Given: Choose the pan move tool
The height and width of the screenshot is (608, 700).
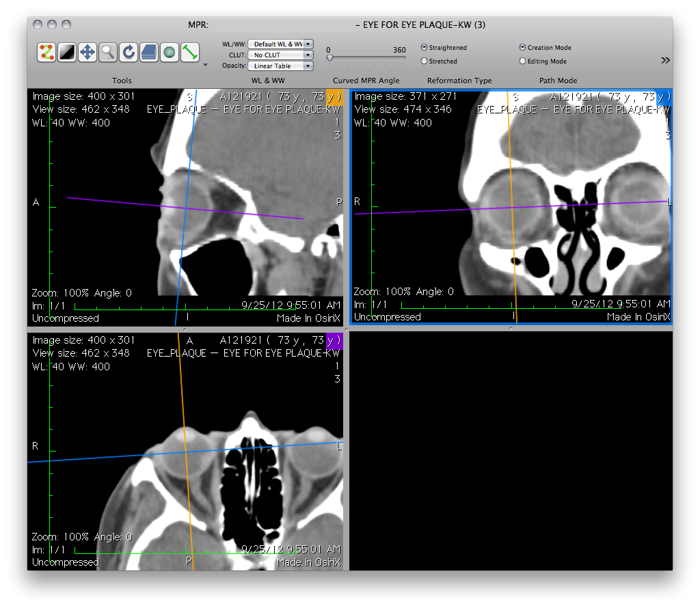Looking at the screenshot, I should tap(87, 52).
